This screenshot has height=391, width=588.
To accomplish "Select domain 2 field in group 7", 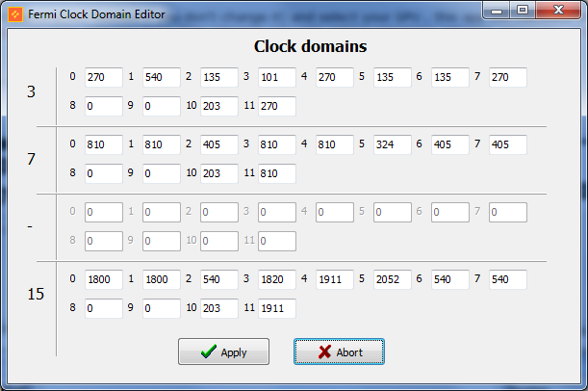I will pos(219,144).
